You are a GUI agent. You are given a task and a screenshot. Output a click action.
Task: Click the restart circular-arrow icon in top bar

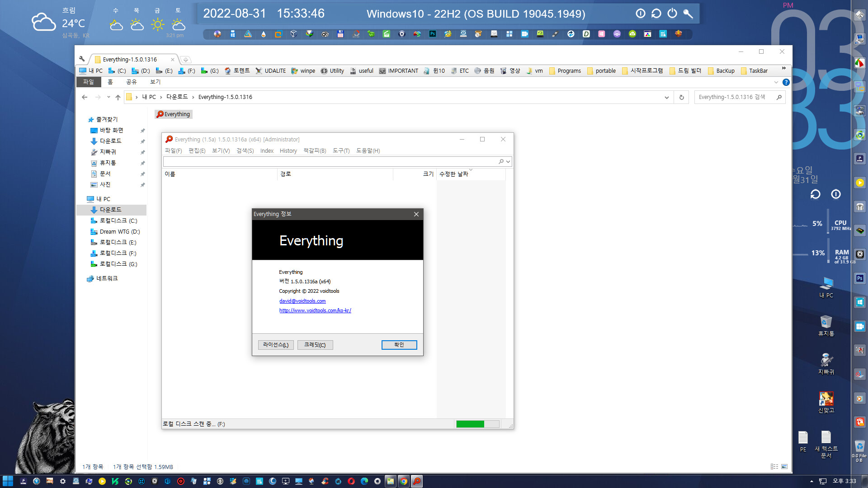[x=656, y=14]
